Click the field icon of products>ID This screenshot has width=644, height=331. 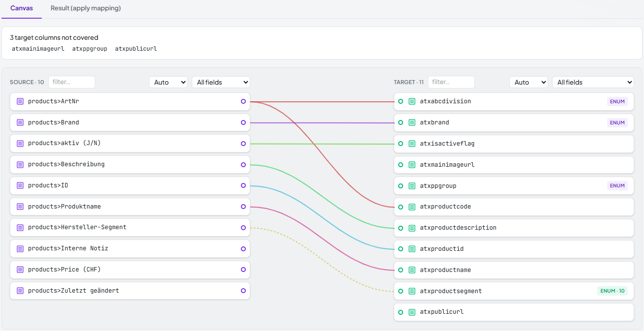pos(20,185)
